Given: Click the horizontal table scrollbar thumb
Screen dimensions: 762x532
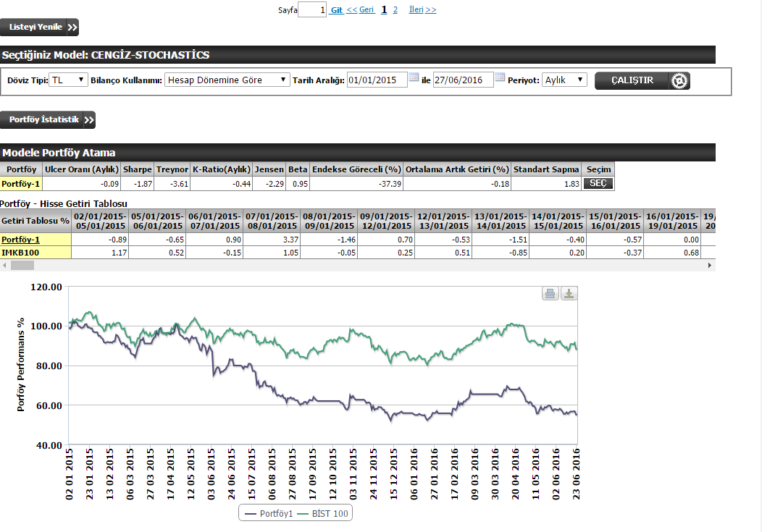Looking at the screenshot, I should pyautogui.click(x=22, y=265).
